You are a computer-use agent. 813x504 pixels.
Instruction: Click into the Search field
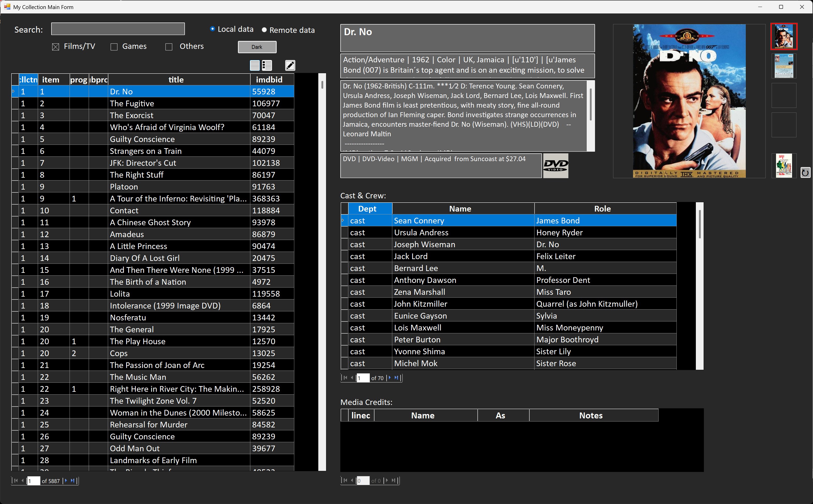coord(118,29)
